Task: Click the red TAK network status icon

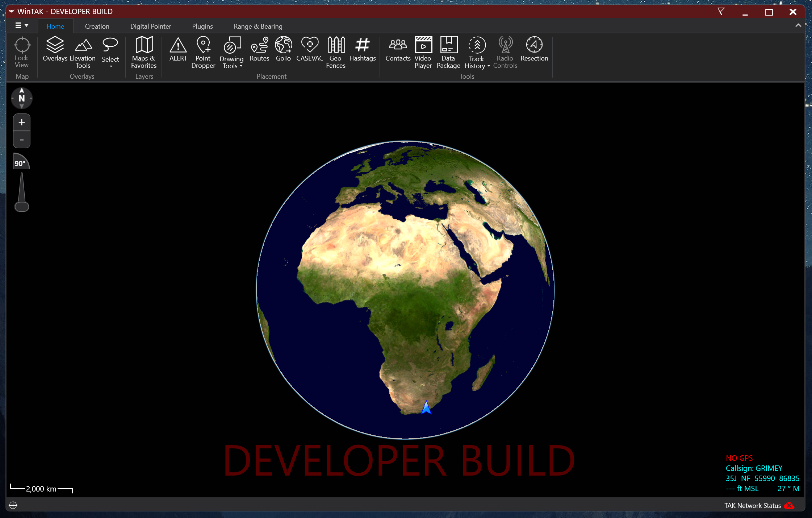Action: point(790,506)
